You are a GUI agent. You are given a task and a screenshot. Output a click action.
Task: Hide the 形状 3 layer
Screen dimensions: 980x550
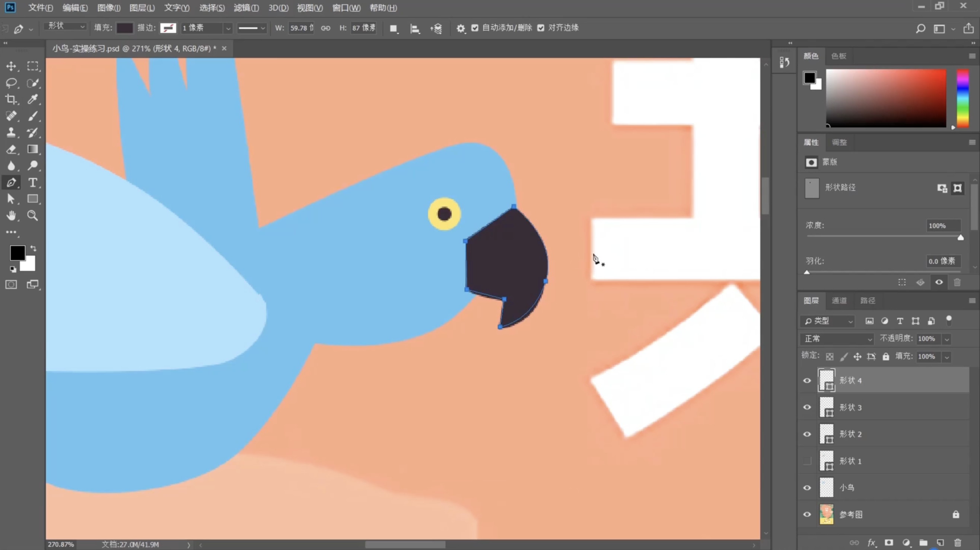coord(807,407)
